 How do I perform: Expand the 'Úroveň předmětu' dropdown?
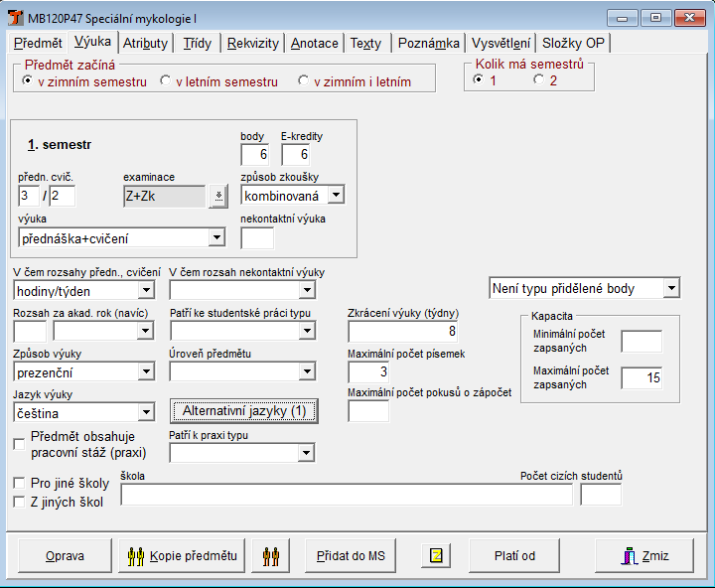click(x=306, y=371)
